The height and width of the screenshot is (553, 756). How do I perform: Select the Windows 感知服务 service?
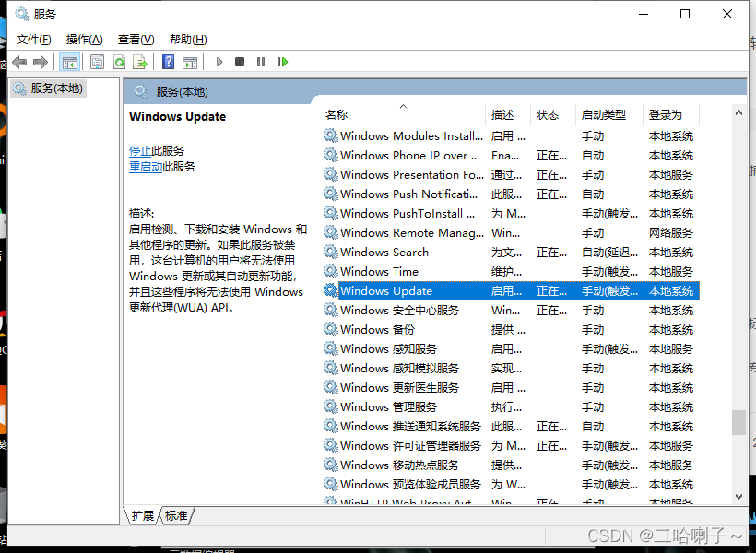coord(389,348)
